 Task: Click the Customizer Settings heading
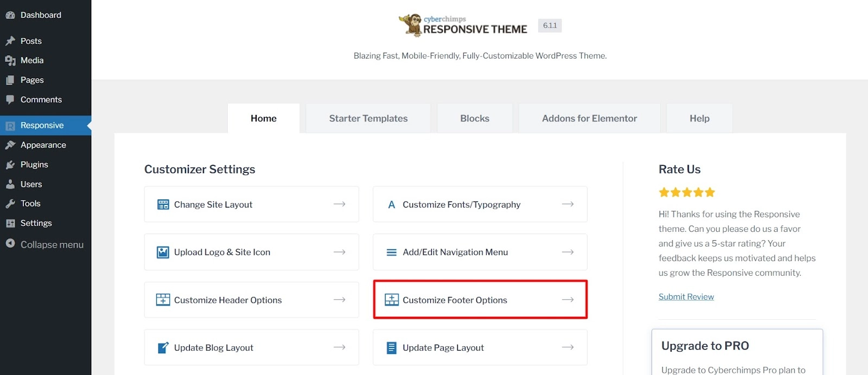click(x=200, y=170)
